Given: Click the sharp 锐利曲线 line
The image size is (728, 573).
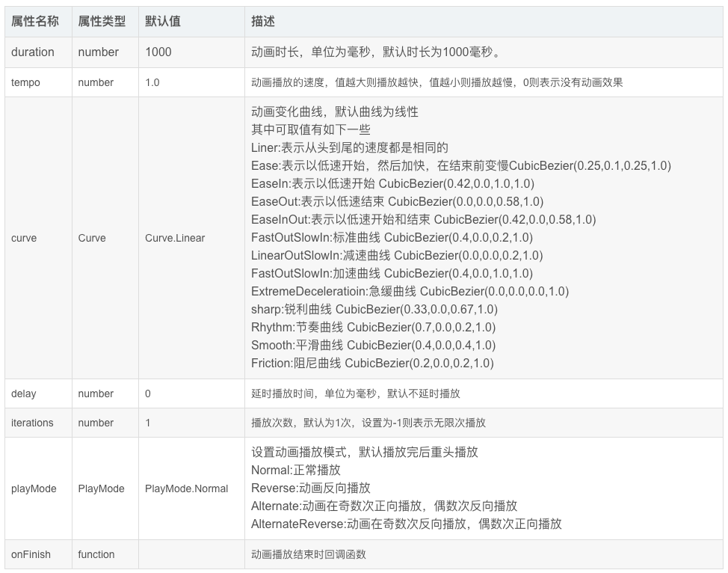Looking at the screenshot, I should point(374,310).
